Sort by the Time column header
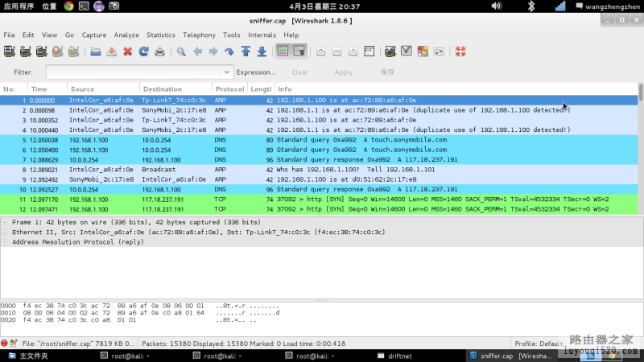Screen dimensions: 644x362 47,89
